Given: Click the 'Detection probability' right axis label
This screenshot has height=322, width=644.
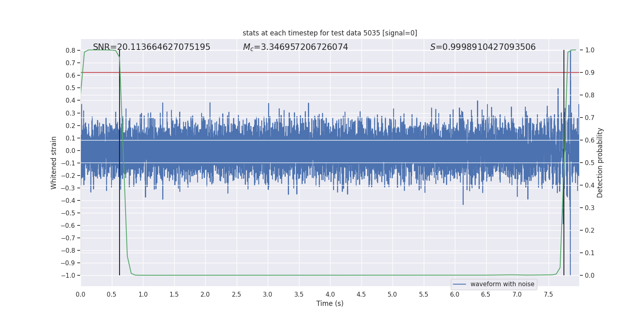Looking at the screenshot, I should point(600,163).
